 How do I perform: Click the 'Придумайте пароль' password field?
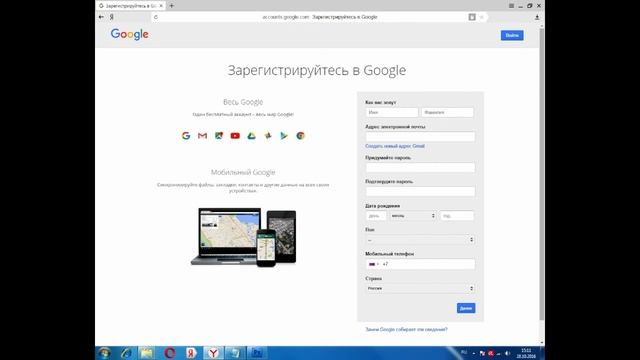pyautogui.click(x=420, y=167)
